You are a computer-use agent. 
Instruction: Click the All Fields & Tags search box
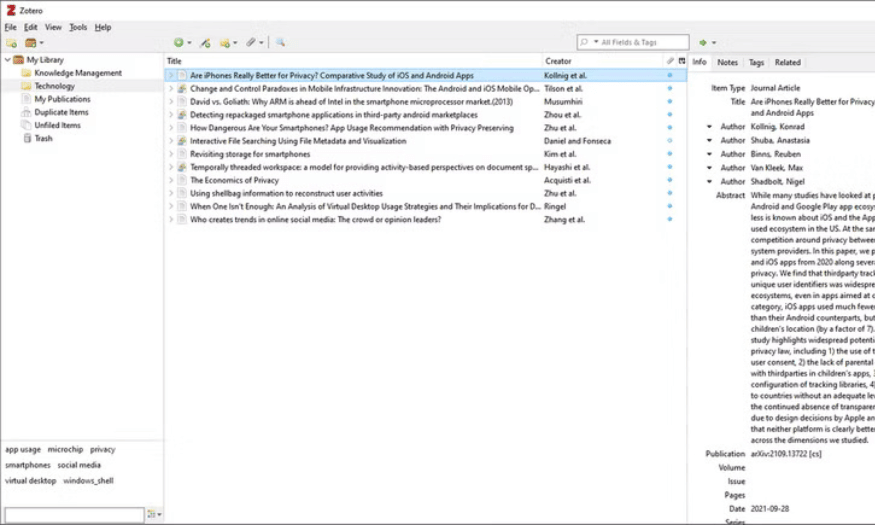point(633,42)
